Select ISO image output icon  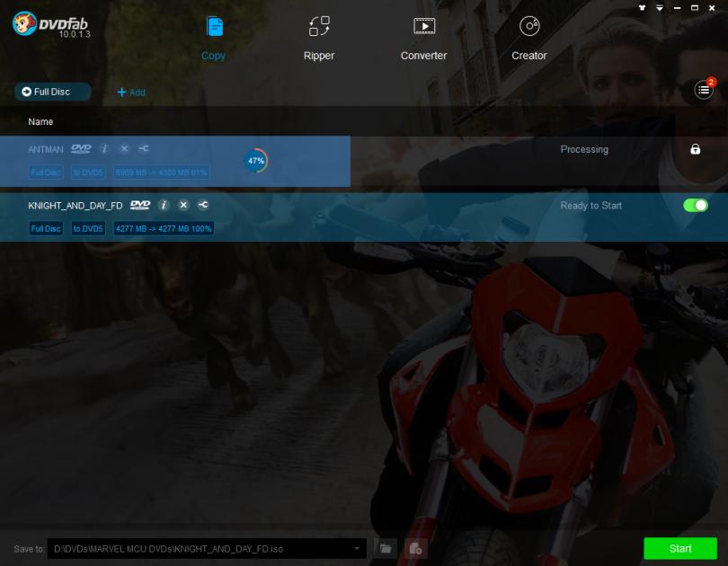click(415, 549)
